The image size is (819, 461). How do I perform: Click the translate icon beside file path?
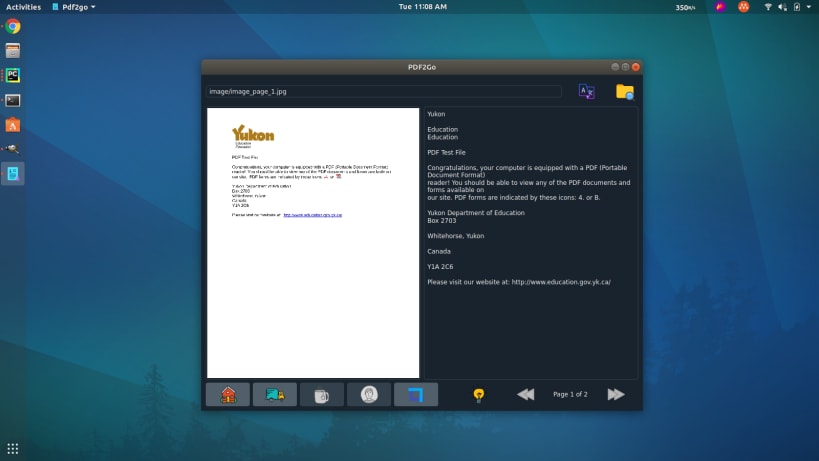point(586,91)
